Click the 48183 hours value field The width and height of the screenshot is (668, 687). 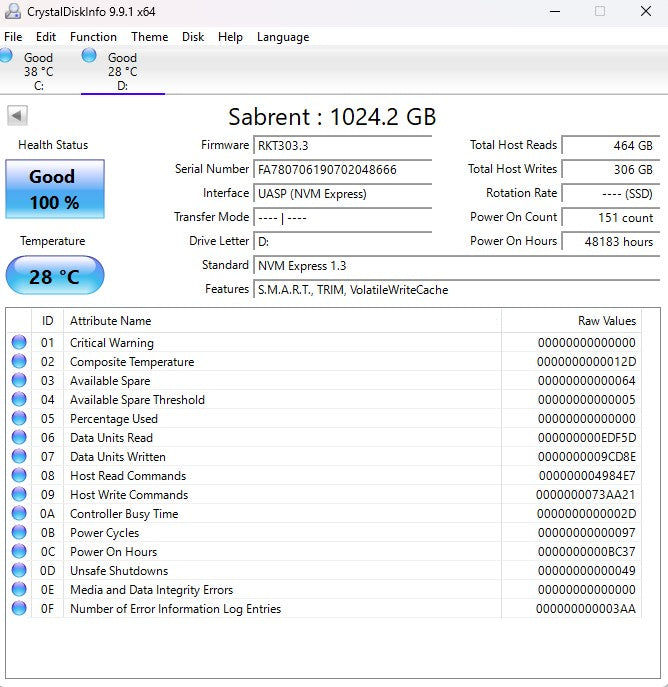[x=611, y=241]
